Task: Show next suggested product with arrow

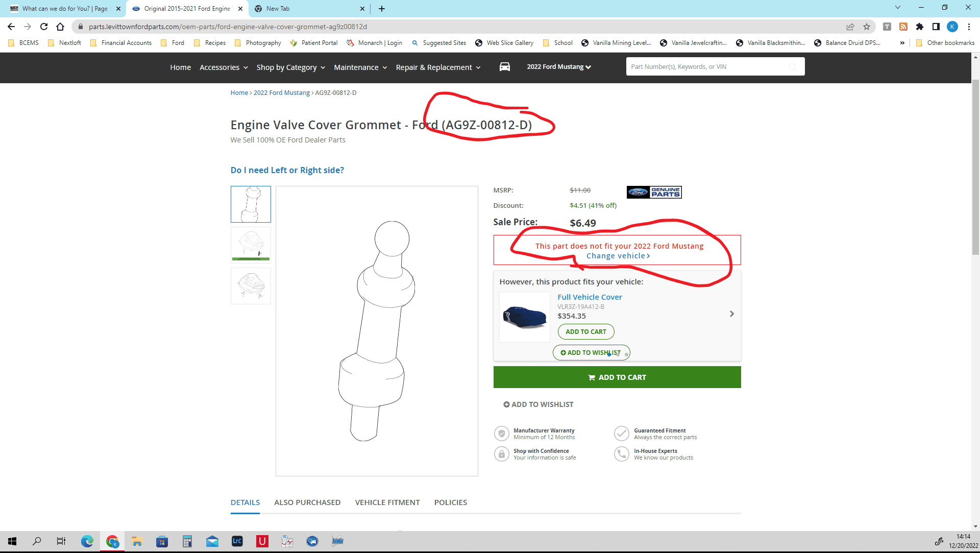Action: pos(731,314)
